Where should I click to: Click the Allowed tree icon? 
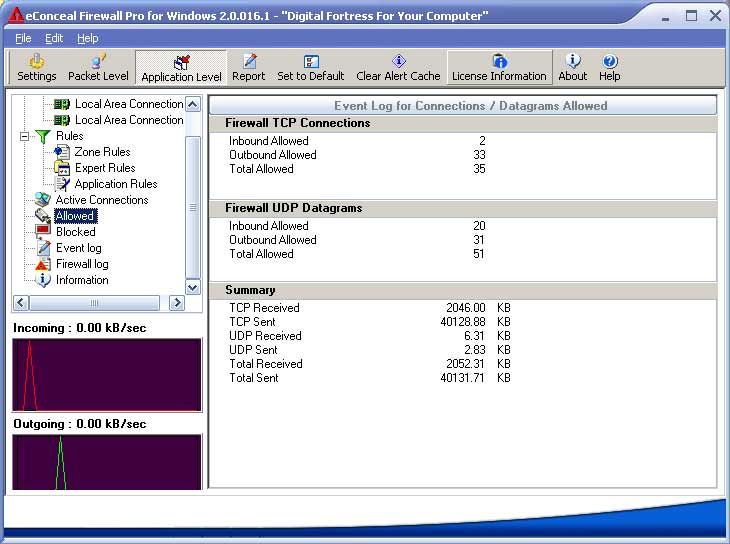pos(43,216)
